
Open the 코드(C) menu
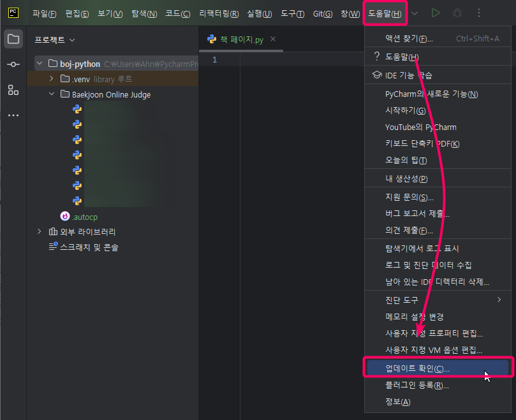178,14
